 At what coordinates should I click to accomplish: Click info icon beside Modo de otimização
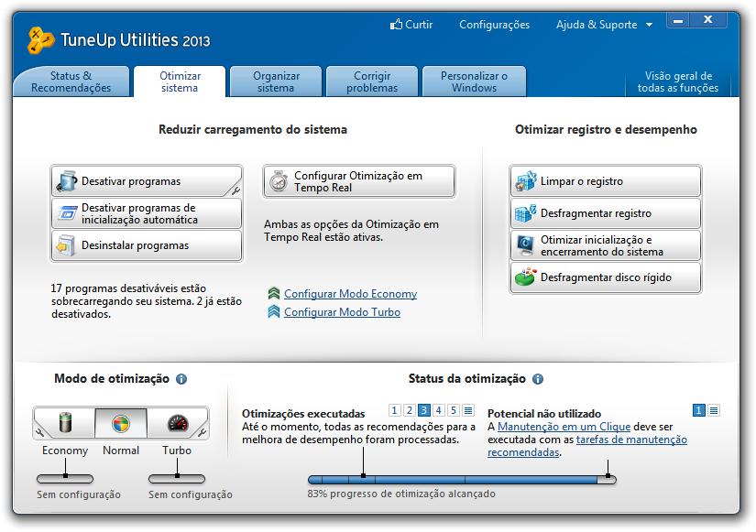(x=181, y=379)
